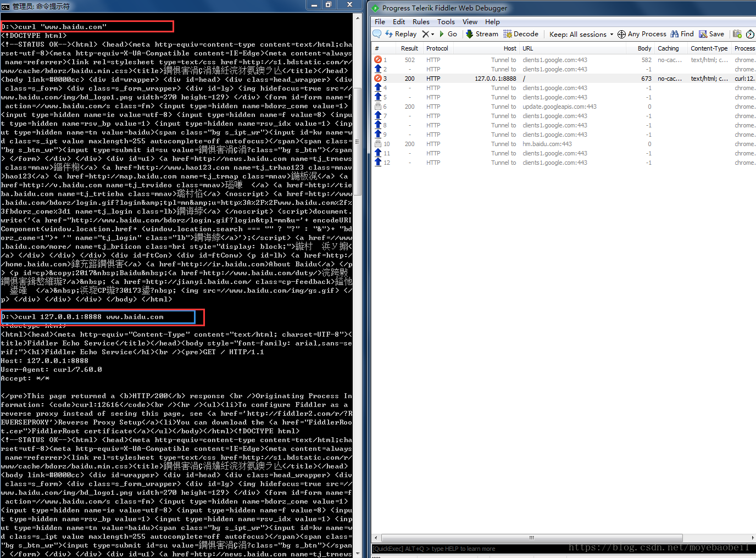Open the File menu in Fiddler
The height and width of the screenshot is (558, 756).
[x=380, y=22]
